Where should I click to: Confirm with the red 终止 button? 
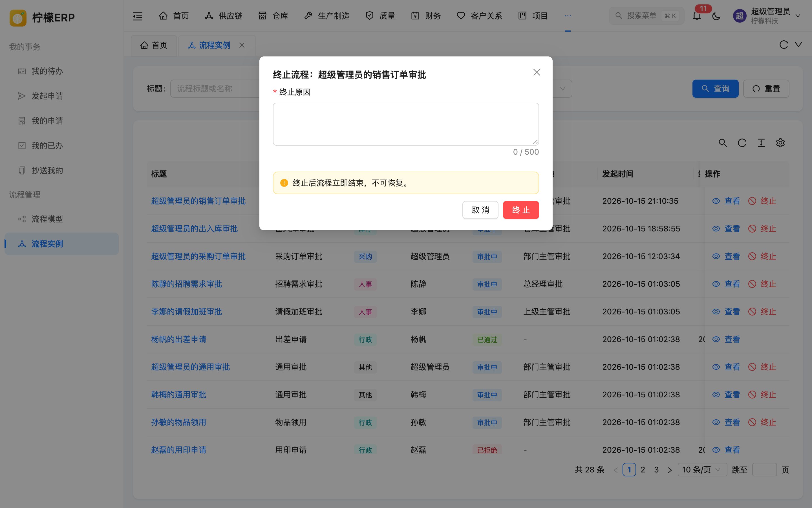pos(521,210)
